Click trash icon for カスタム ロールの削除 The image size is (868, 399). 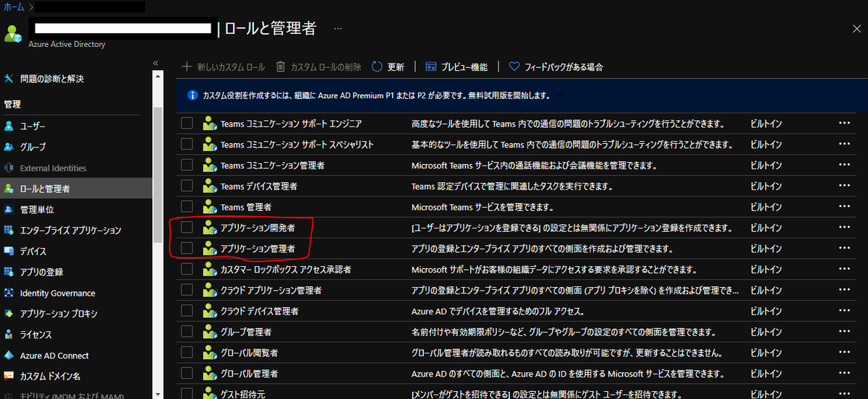point(281,66)
